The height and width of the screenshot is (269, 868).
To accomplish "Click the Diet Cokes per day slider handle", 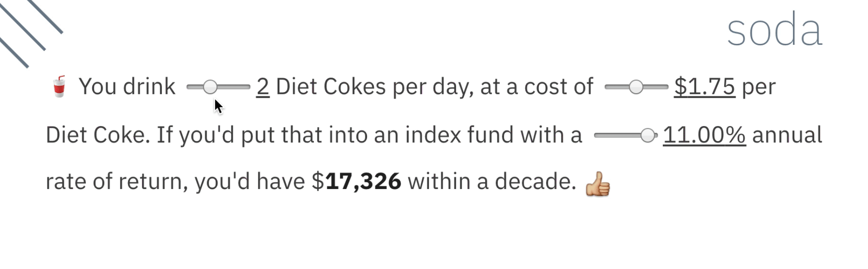I will pyautogui.click(x=210, y=87).
